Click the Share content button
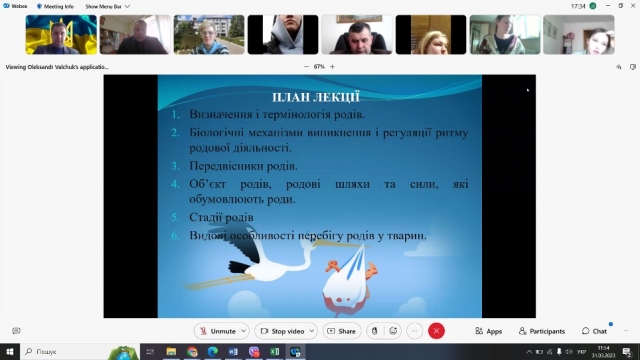Image resolution: width=640 pixels, height=360 pixels. pos(342,331)
